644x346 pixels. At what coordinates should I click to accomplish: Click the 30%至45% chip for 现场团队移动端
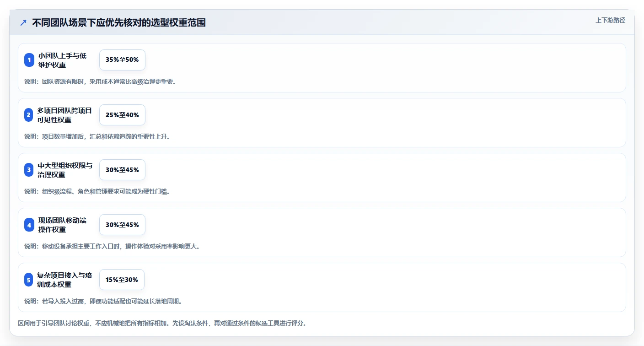pyautogui.click(x=122, y=225)
